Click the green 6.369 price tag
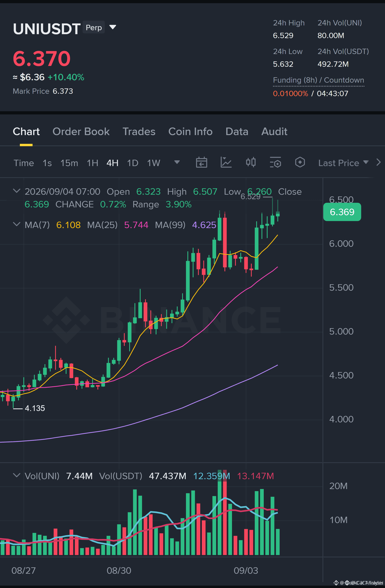385x588 pixels. (x=342, y=212)
